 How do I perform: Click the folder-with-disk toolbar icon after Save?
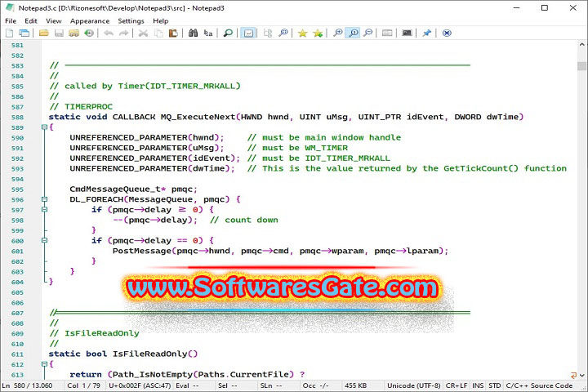(x=73, y=33)
